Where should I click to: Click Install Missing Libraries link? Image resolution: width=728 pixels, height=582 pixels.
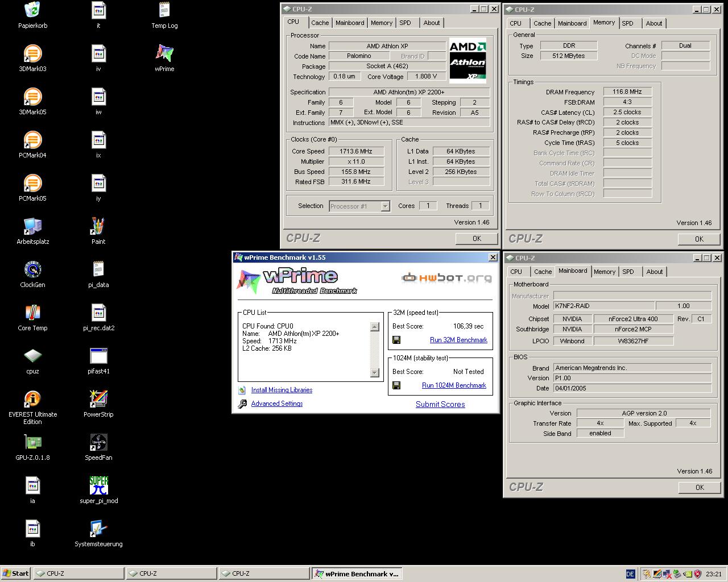point(282,390)
